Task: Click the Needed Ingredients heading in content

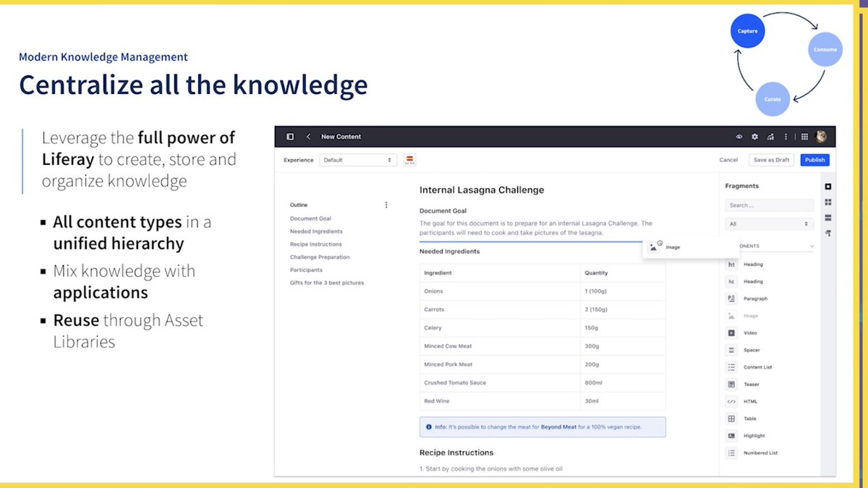Action: point(449,252)
